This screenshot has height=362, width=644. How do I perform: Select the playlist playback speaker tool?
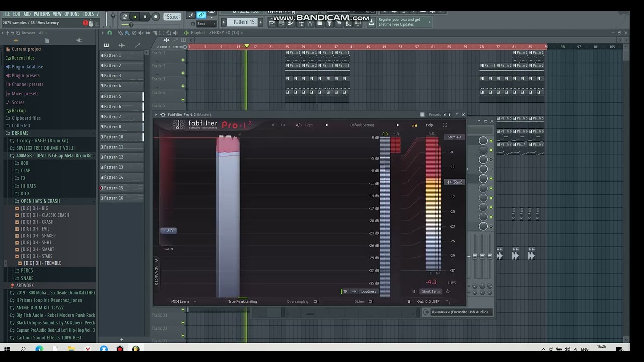[176, 33]
